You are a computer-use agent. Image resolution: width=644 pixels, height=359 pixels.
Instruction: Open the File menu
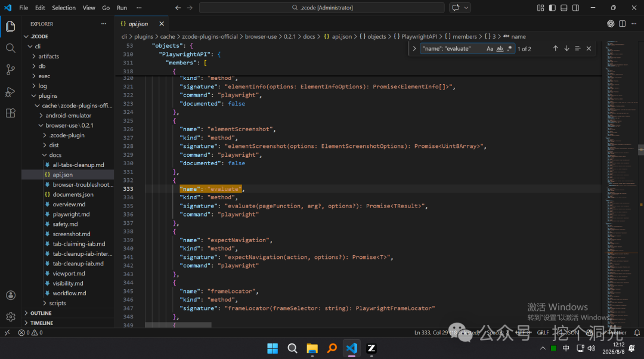(x=24, y=8)
